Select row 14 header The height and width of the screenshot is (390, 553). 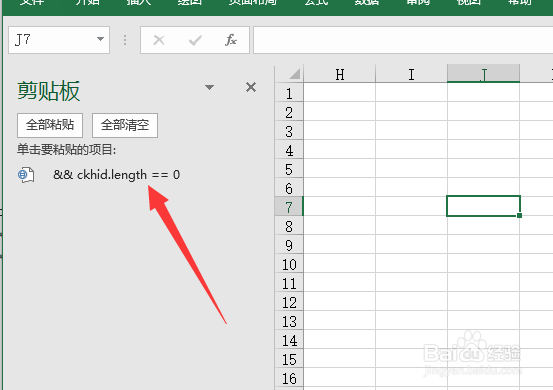[x=289, y=341]
